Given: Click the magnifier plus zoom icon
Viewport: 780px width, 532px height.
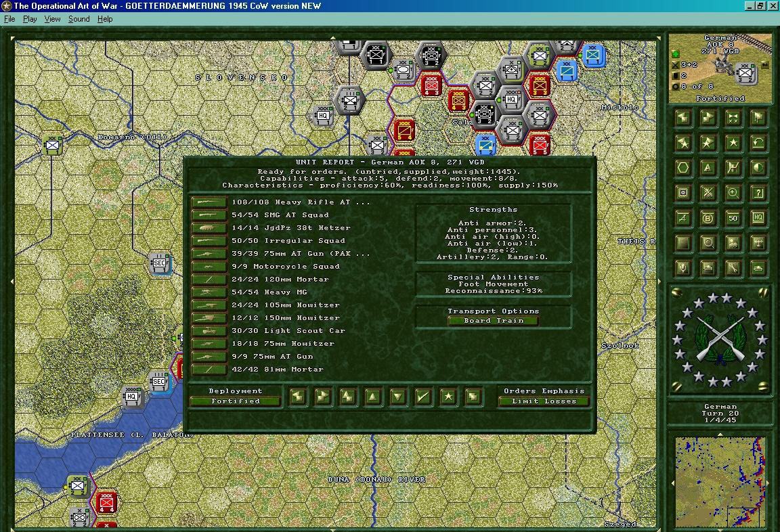Looking at the screenshot, I should coord(733,193).
